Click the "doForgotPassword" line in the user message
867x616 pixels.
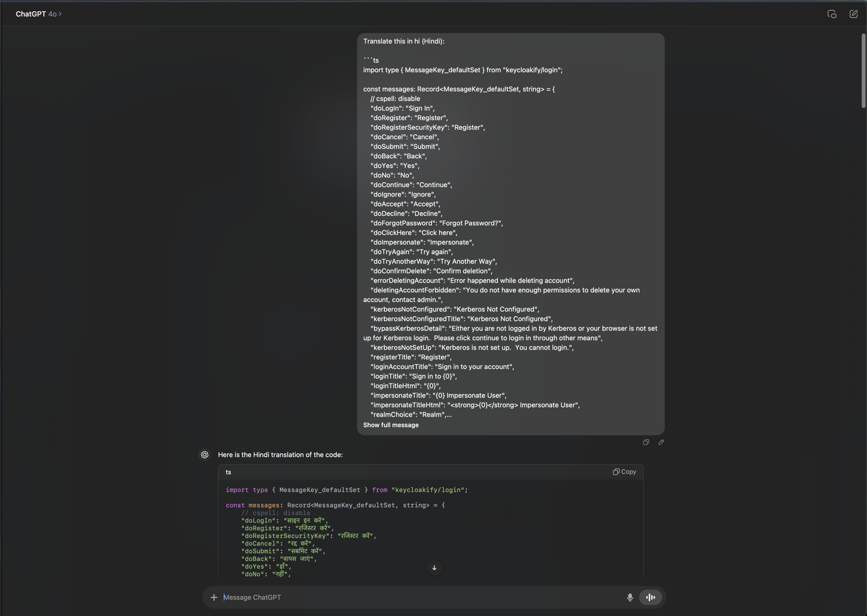click(x=436, y=223)
